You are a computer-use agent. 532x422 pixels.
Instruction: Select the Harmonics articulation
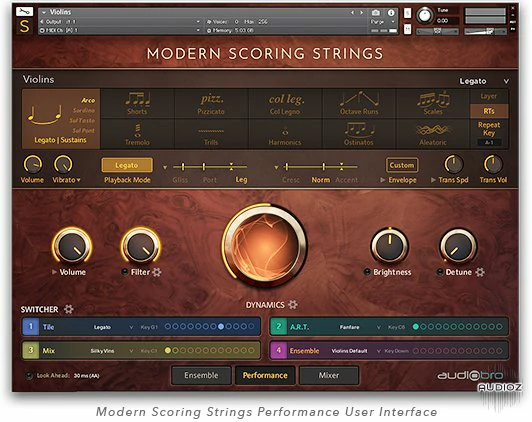tap(285, 134)
